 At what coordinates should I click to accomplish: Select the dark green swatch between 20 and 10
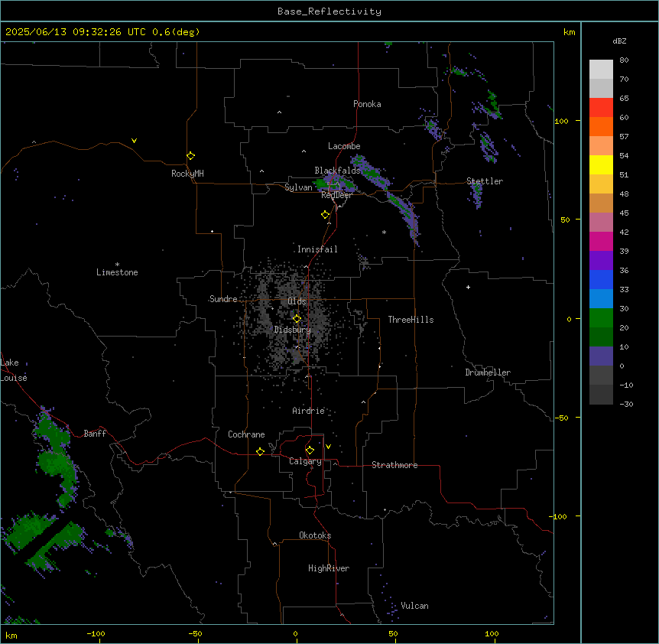pos(601,337)
